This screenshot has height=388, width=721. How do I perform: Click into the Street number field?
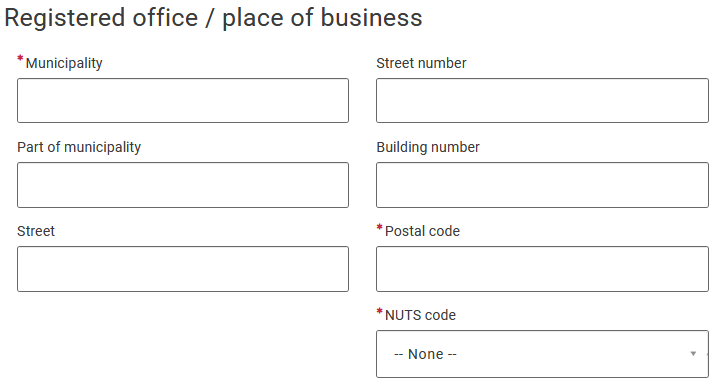tap(542, 100)
